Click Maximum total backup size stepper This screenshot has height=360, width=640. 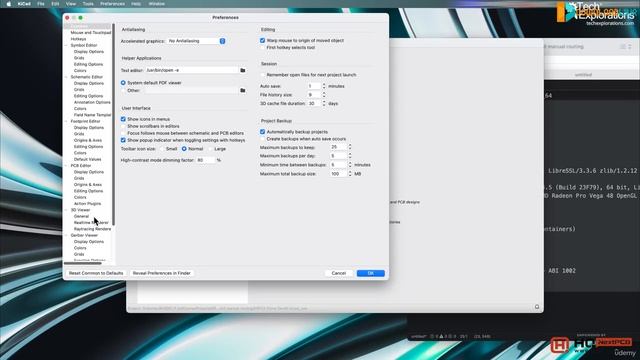coord(350,174)
